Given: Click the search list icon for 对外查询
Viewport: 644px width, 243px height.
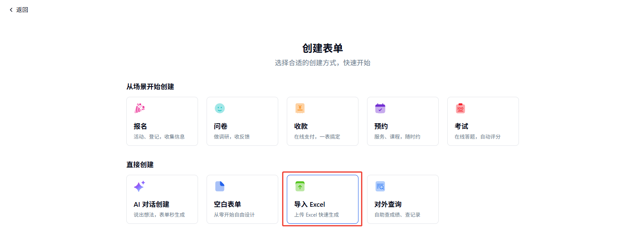Looking at the screenshot, I should pyautogui.click(x=380, y=186).
